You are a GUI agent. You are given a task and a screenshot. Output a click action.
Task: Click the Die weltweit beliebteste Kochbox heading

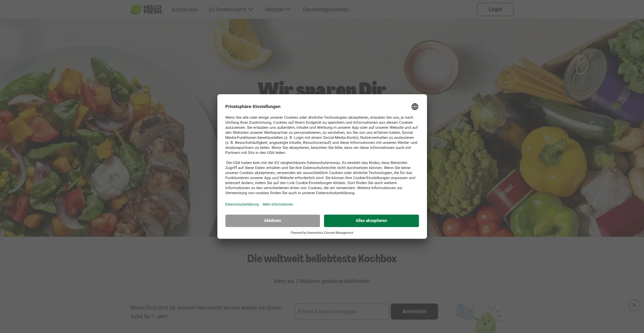[x=322, y=259]
